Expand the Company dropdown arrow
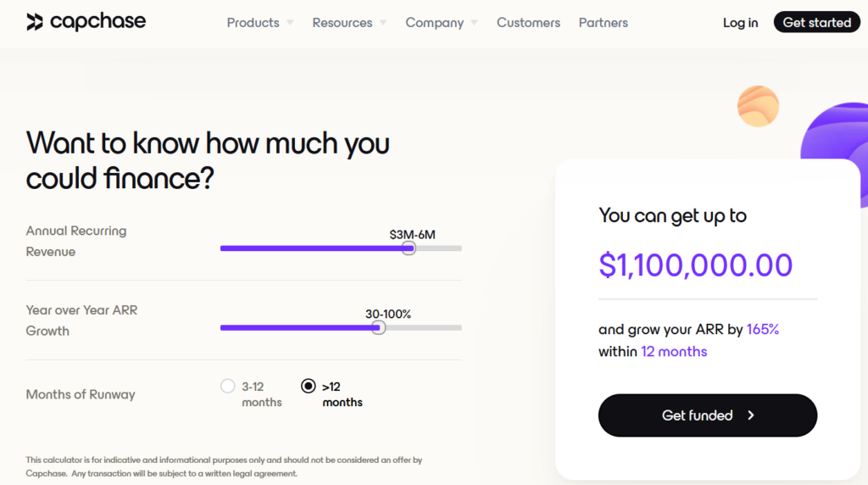The width and height of the screenshot is (868, 485). tap(475, 23)
